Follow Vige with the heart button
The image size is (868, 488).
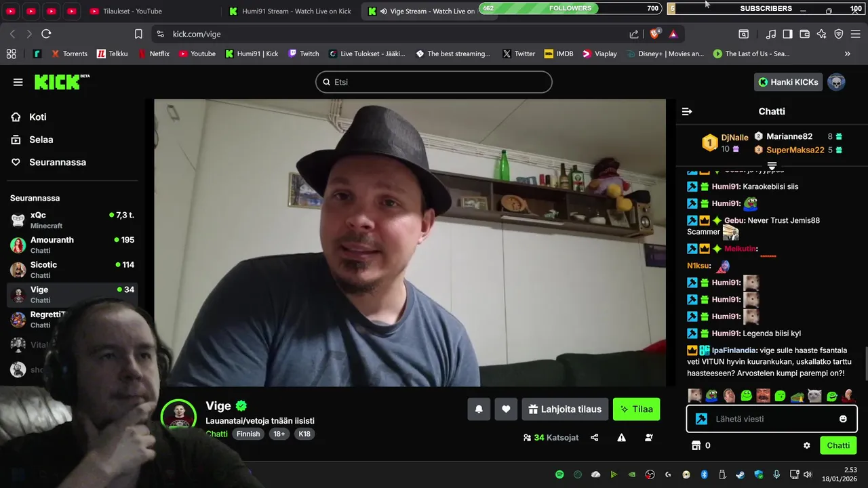click(x=506, y=409)
